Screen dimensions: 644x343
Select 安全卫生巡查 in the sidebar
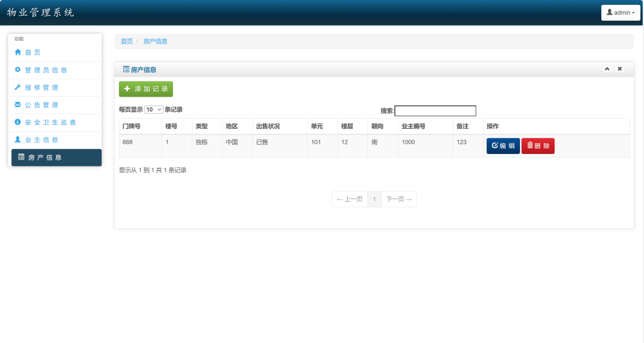(55, 122)
